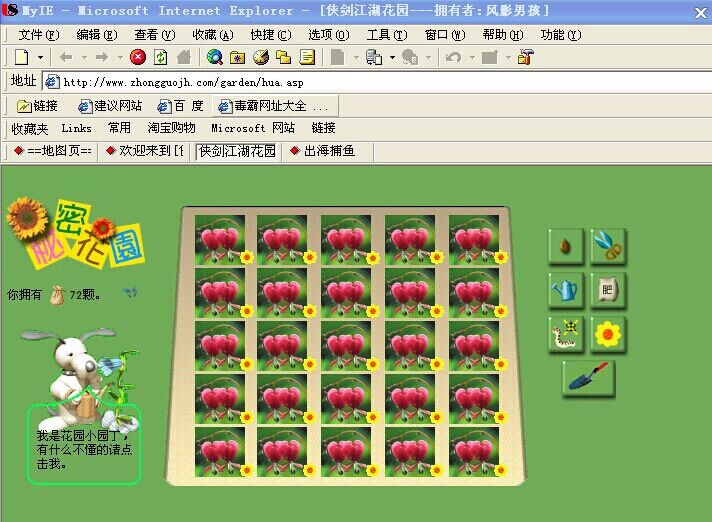Screen dimensions: 712x522
Task: Open the 帮助(H) menu
Action: (503, 35)
